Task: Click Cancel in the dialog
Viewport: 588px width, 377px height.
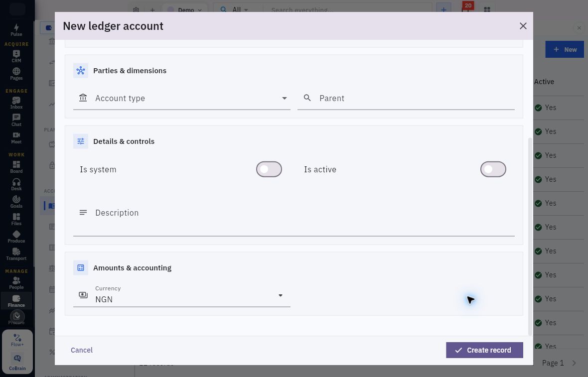Action: coord(82,350)
